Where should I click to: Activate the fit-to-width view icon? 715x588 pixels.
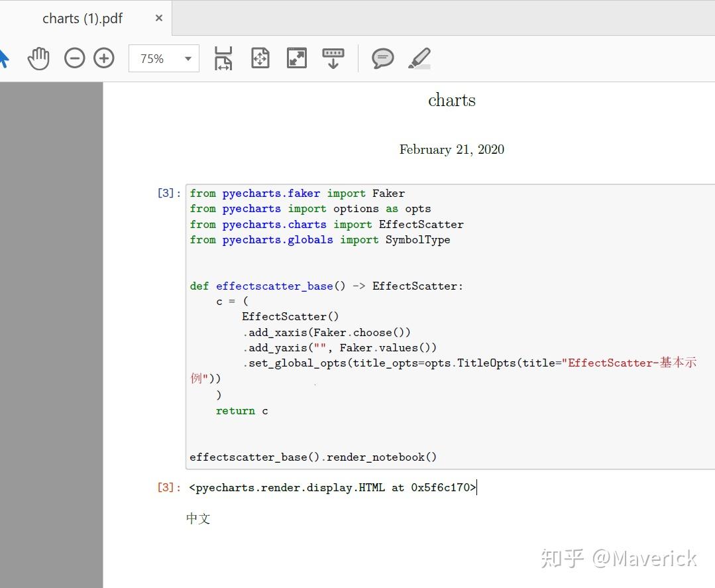(223, 58)
